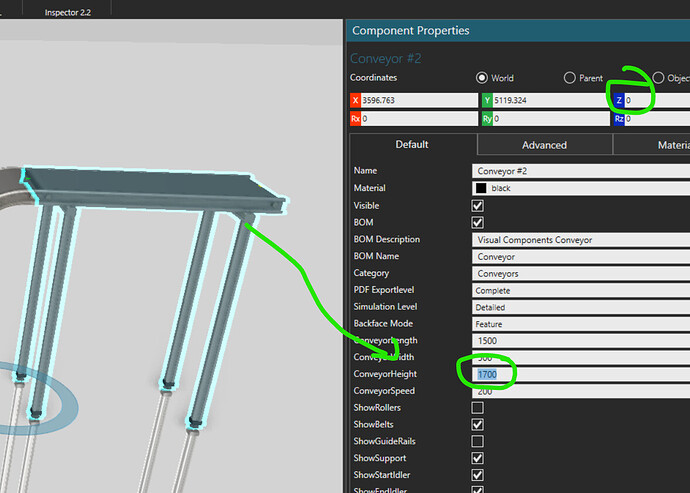Image resolution: width=690 pixels, height=493 pixels.
Task: Click the ConveyorHeight value field
Action: pyautogui.click(x=580, y=374)
